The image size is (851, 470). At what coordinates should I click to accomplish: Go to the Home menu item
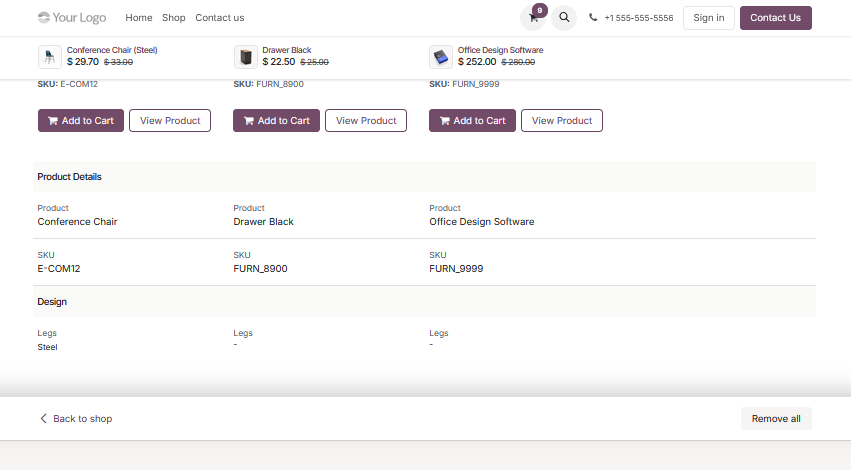[139, 18]
